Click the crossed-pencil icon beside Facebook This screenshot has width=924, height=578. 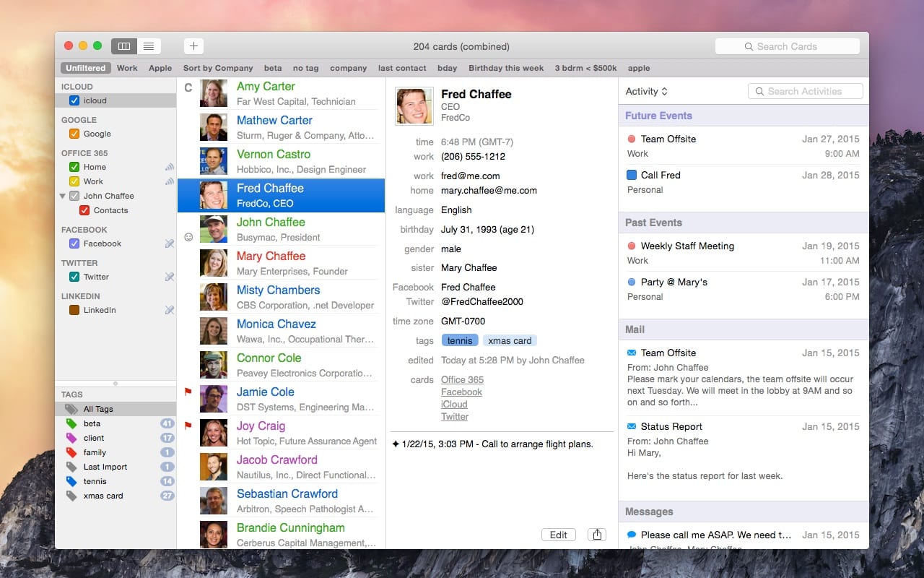click(170, 243)
